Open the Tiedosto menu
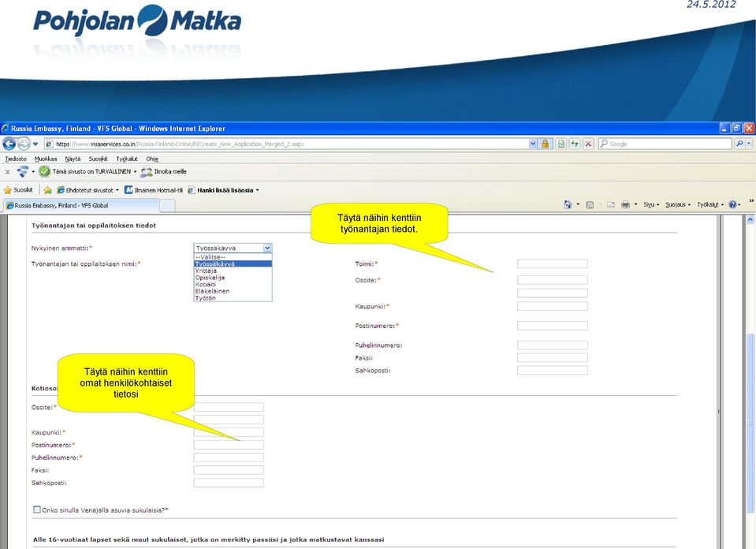 (16, 159)
